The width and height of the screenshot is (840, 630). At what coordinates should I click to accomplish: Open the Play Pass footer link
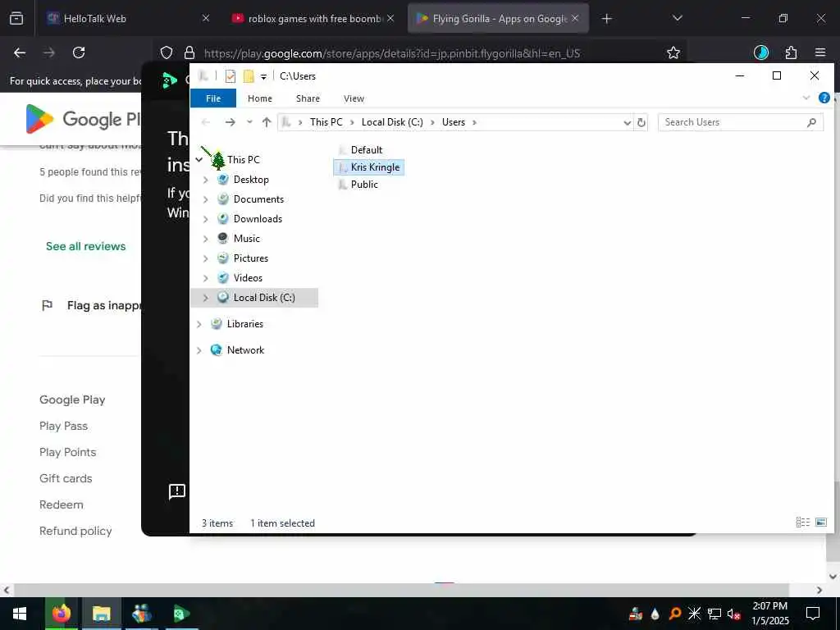63,427
